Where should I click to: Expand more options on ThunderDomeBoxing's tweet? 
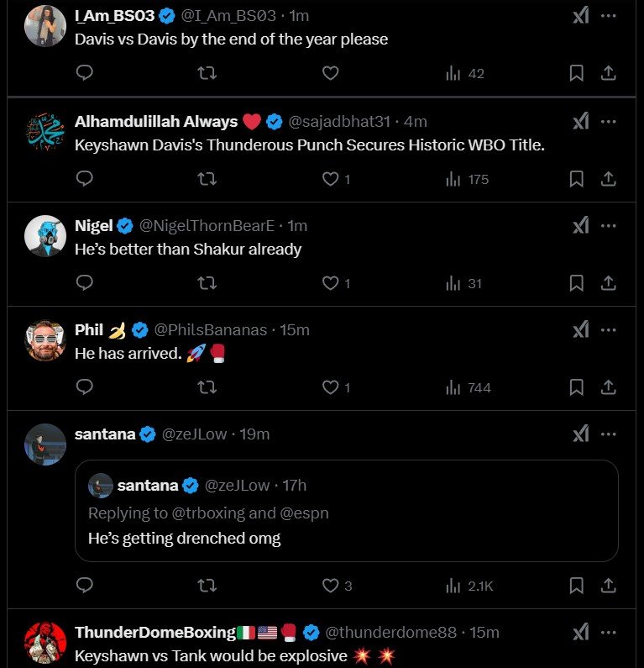point(609,632)
